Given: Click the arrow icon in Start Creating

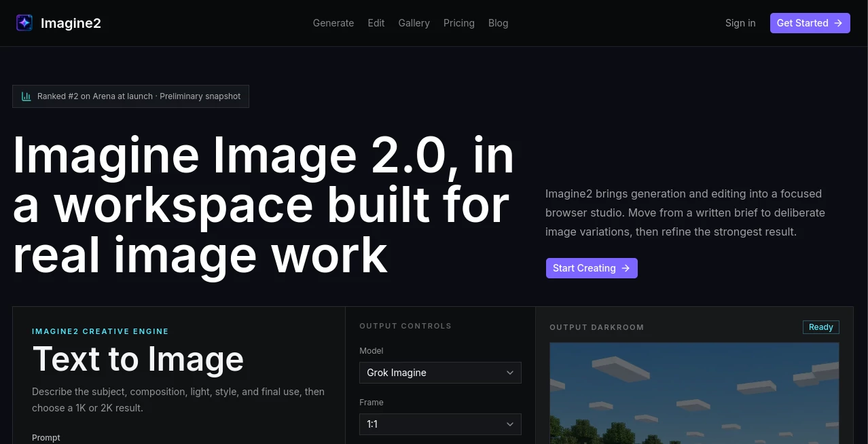Looking at the screenshot, I should point(626,268).
